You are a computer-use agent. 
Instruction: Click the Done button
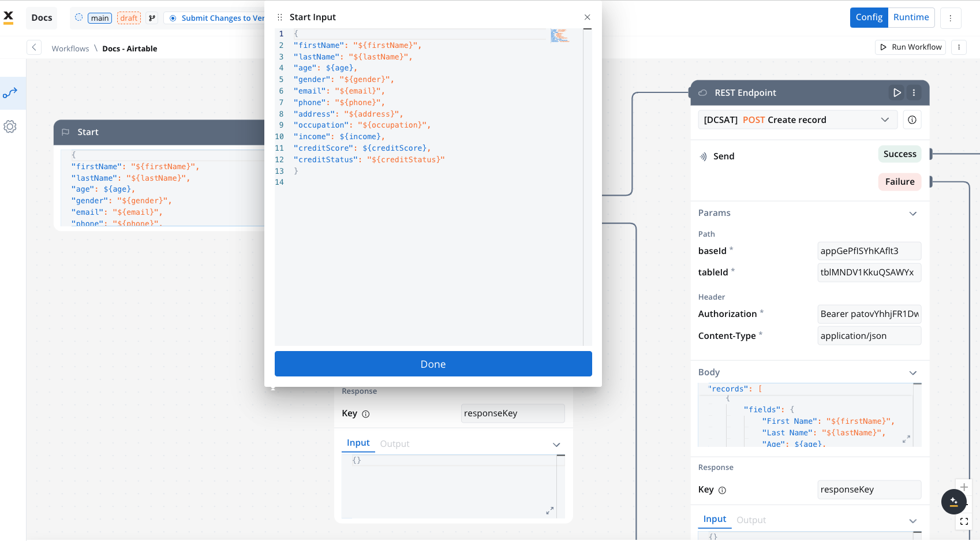pos(433,364)
